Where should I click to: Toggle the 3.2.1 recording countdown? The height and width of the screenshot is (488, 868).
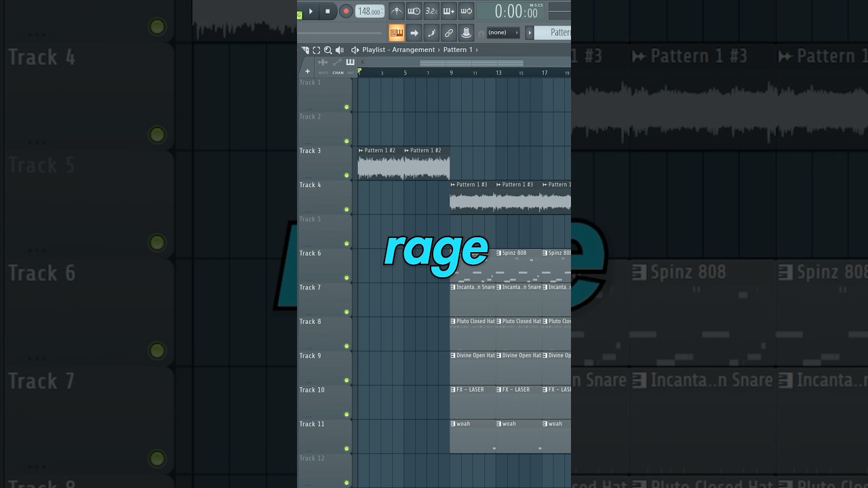click(x=431, y=11)
